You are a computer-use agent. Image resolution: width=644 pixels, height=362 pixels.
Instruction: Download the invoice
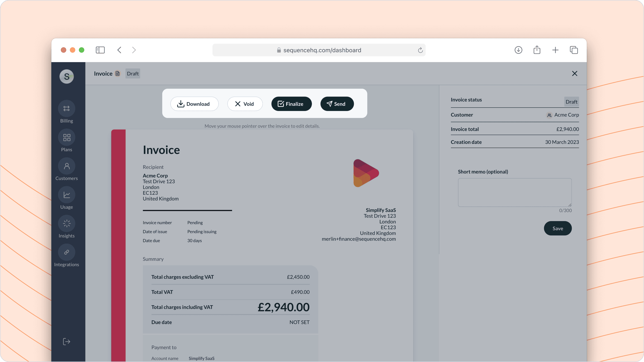[x=194, y=104]
